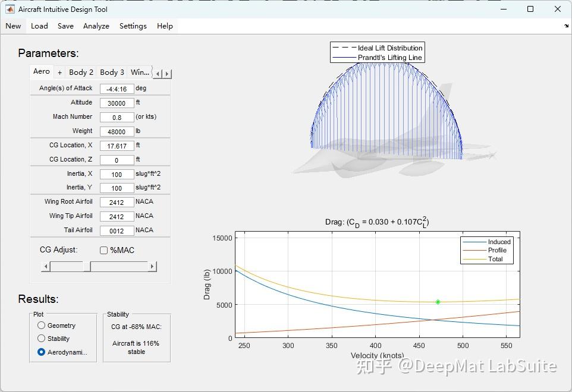Click the CG Adjust slider thumb
The height and width of the screenshot is (392, 572).
coord(87,267)
